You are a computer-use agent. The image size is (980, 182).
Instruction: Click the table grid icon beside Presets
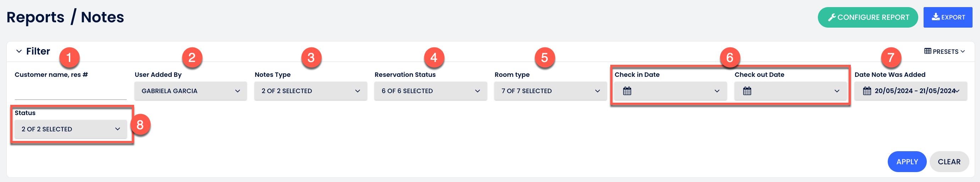(x=927, y=51)
